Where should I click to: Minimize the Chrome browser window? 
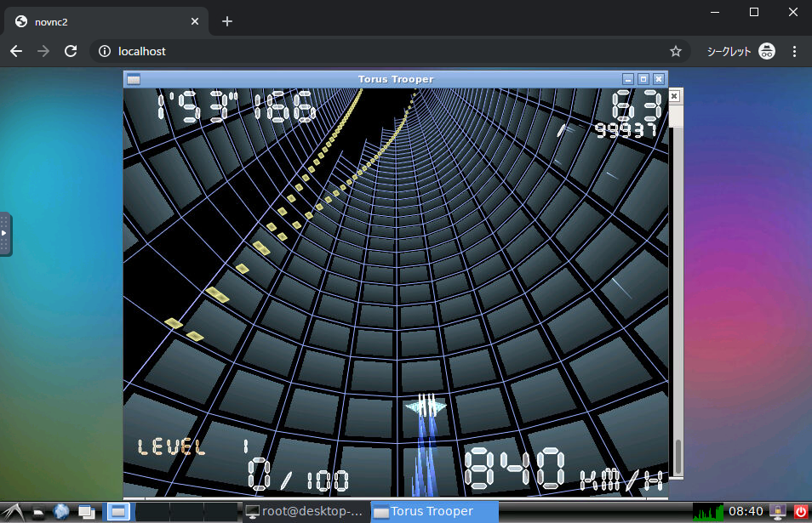pyautogui.click(x=715, y=12)
